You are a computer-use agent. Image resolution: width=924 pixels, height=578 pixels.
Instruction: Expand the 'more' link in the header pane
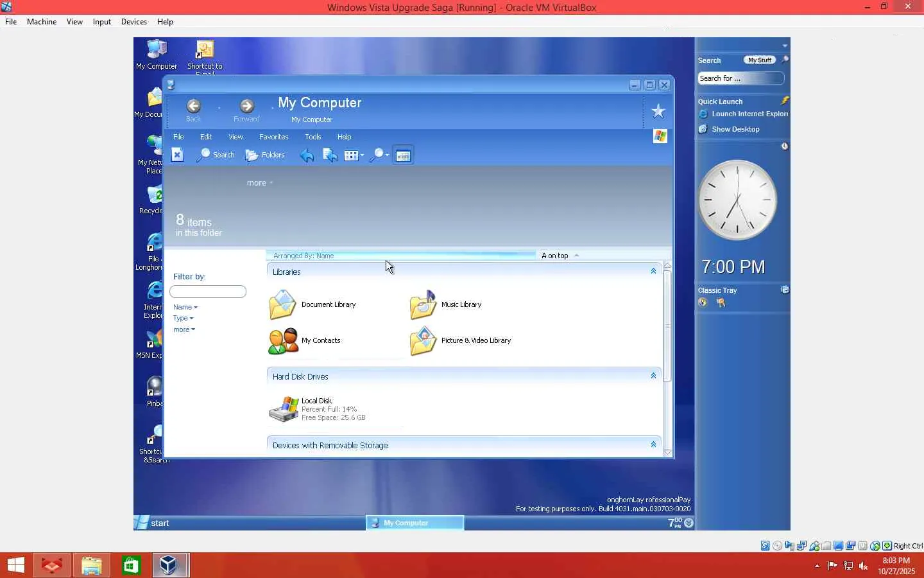click(x=260, y=183)
